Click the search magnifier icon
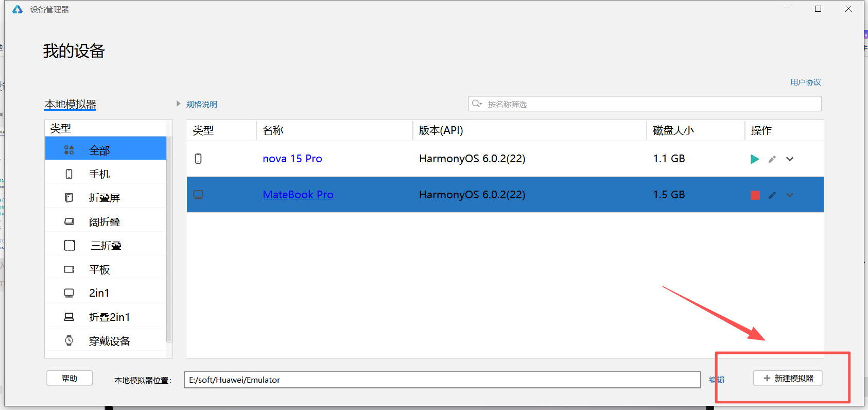The height and width of the screenshot is (410, 868). pyautogui.click(x=477, y=104)
